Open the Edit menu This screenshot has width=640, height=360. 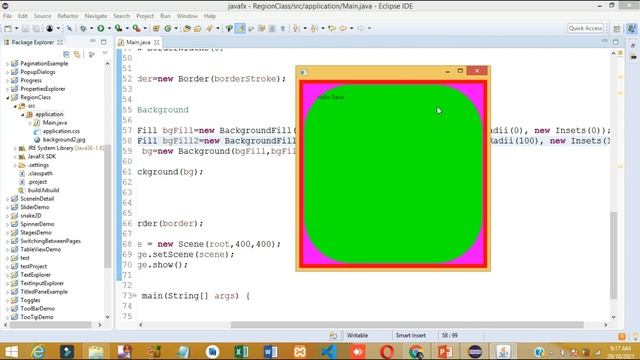click(23, 16)
